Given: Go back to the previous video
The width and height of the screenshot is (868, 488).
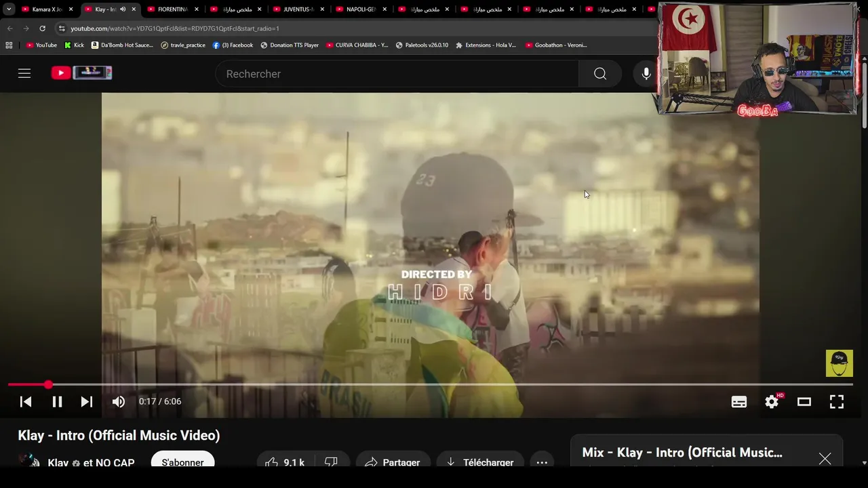Looking at the screenshot, I should pos(26,401).
